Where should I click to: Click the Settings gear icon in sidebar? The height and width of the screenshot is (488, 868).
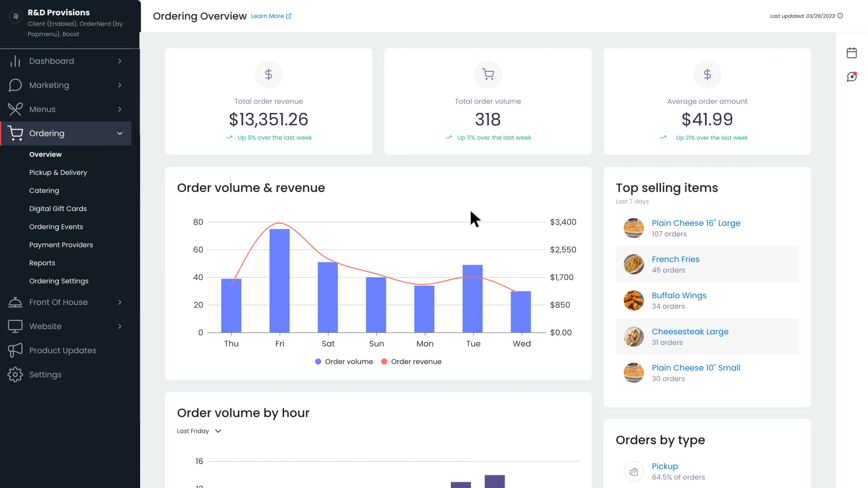[15, 375]
